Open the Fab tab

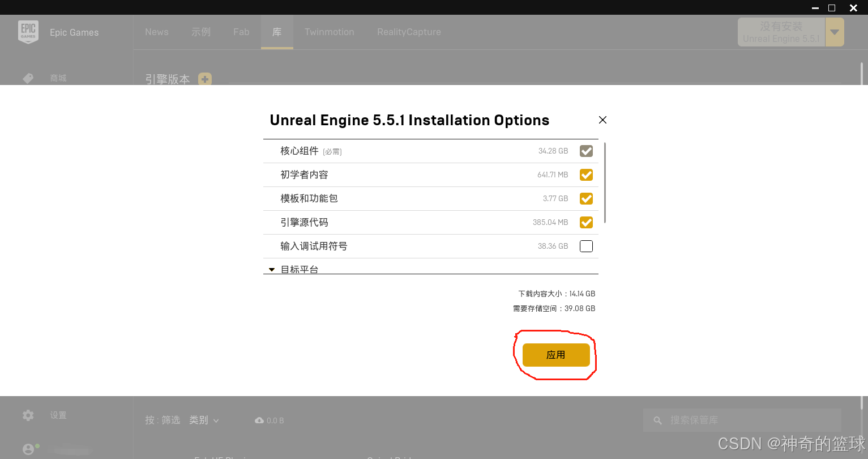(241, 32)
